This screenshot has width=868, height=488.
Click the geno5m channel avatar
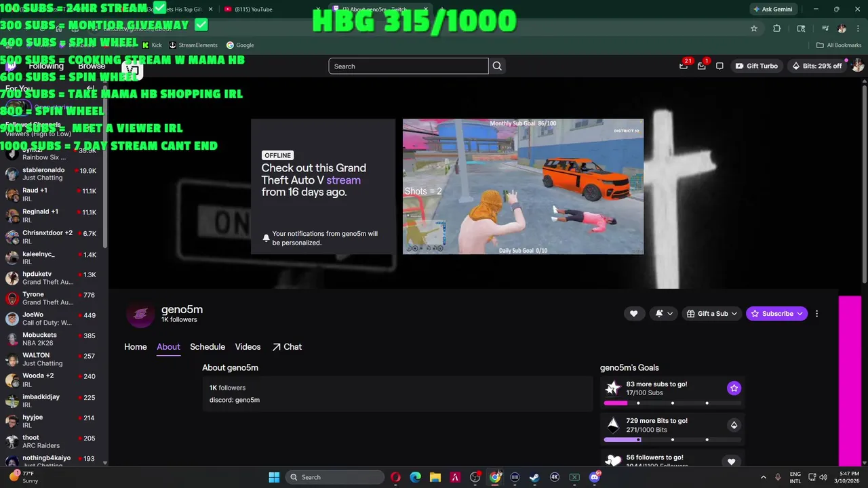(x=140, y=313)
